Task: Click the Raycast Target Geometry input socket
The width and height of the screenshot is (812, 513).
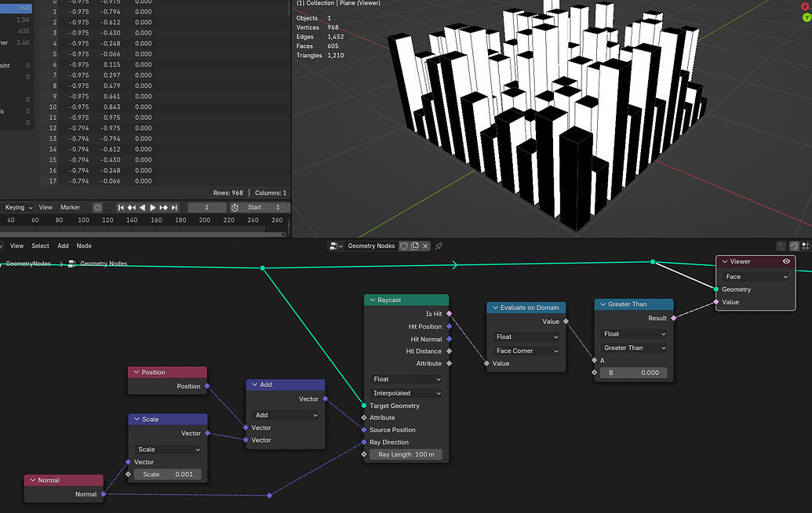Action: coord(364,406)
